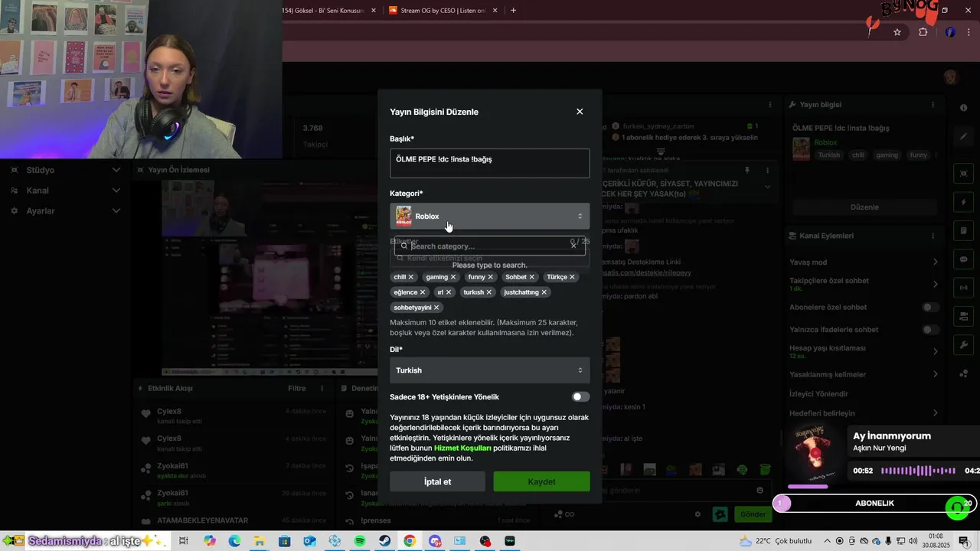The width and height of the screenshot is (980, 551).
Task: Open Spotify from the taskbar
Action: pos(360,541)
